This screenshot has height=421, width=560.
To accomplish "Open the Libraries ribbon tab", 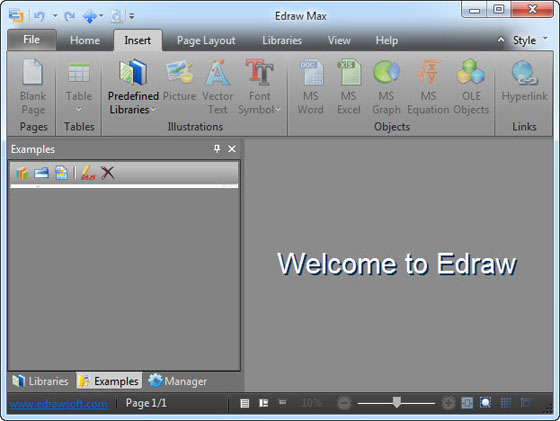I will point(282,40).
